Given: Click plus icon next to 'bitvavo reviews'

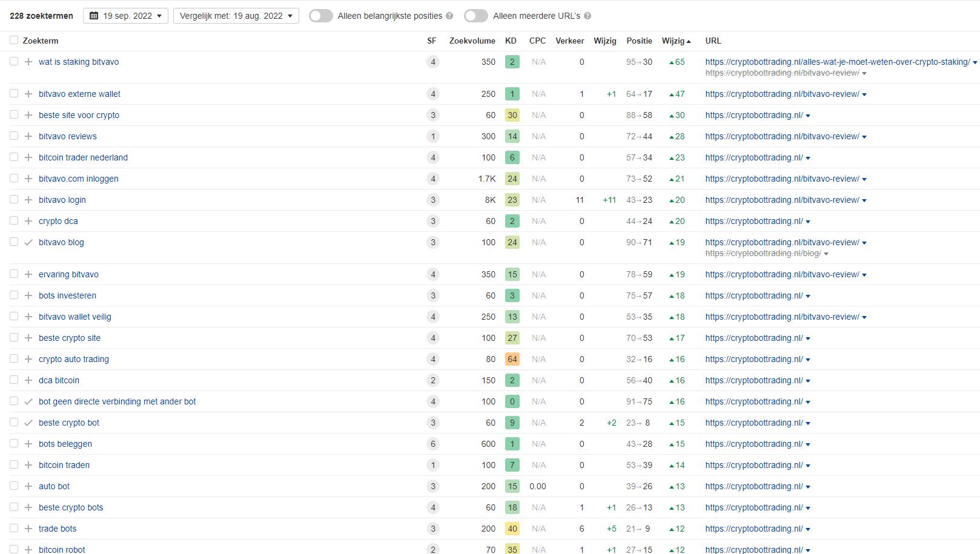Looking at the screenshot, I should 28,136.
